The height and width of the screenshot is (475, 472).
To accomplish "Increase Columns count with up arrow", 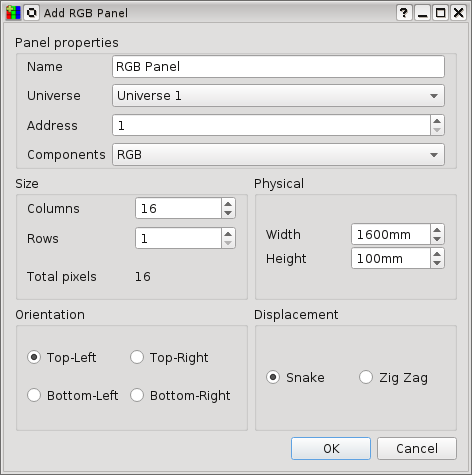I will (228, 204).
